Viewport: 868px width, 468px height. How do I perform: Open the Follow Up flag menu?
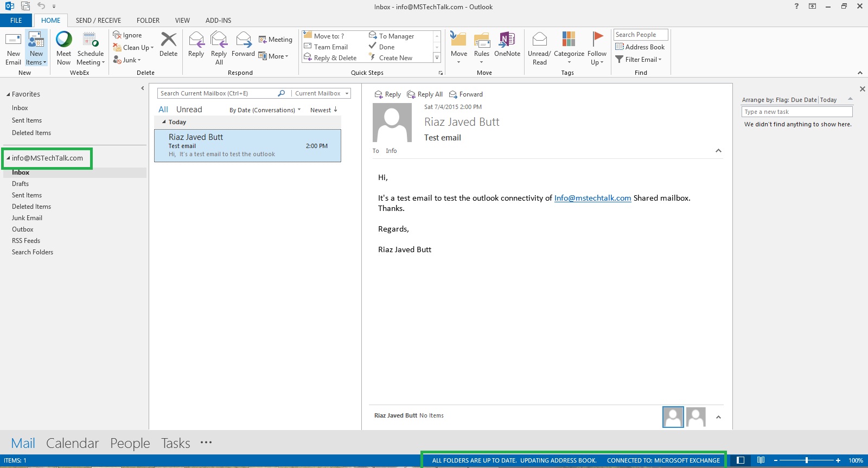point(597,49)
